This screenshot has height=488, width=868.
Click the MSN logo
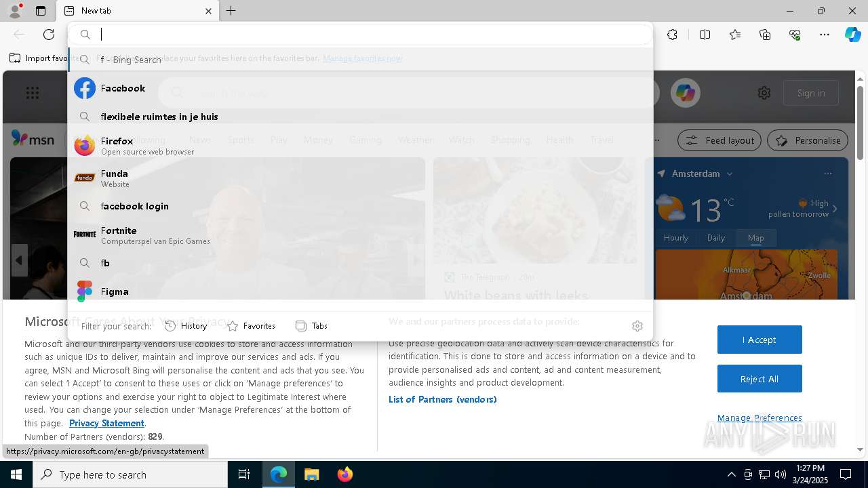tap(33, 139)
